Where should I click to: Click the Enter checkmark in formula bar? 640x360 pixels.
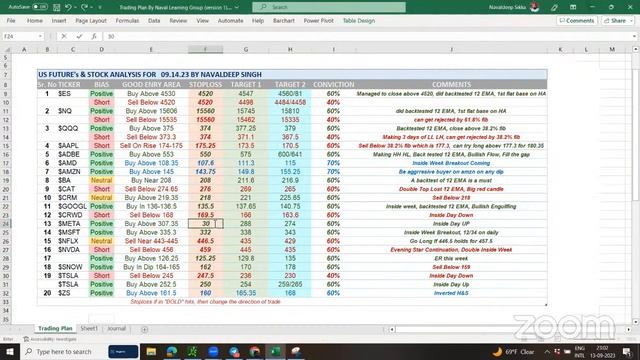tap(79, 36)
